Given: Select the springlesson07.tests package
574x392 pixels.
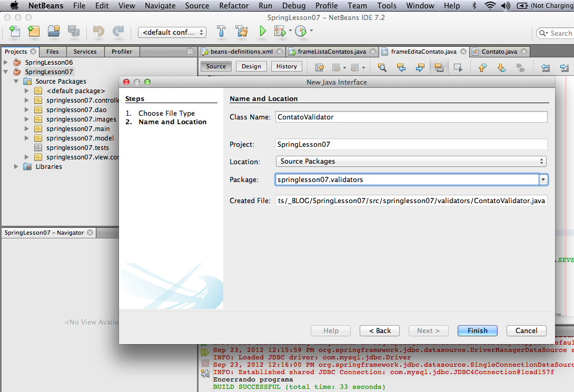Looking at the screenshot, I should click(x=77, y=148).
